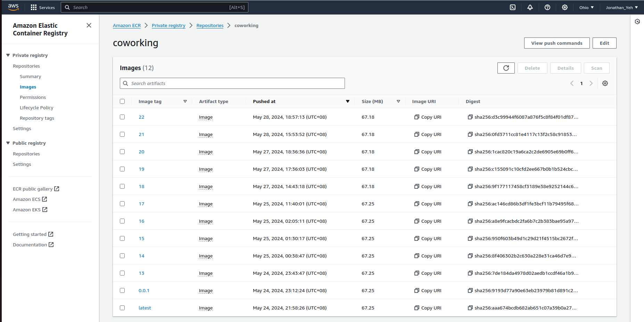
Task: Open Summary in sidebar
Action: coord(31,76)
